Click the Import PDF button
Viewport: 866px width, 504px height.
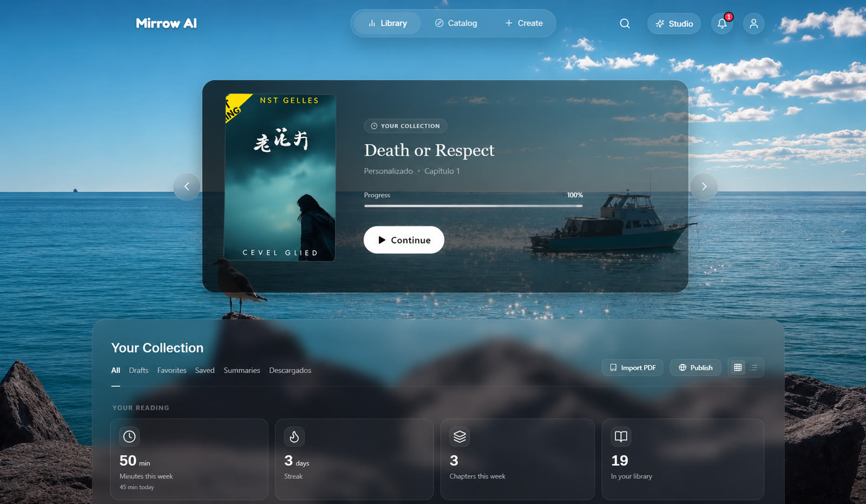pyautogui.click(x=632, y=368)
